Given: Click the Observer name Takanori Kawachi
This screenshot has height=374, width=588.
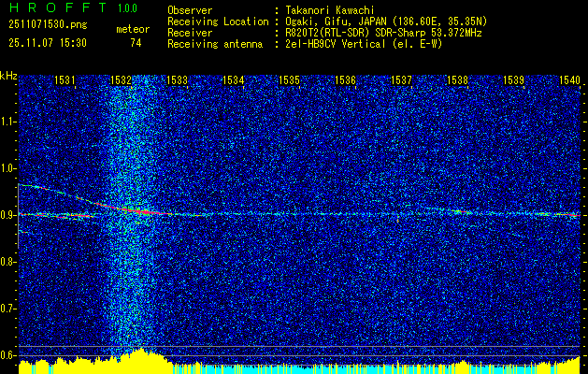Looking at the screenshot, I should (330, 10).
